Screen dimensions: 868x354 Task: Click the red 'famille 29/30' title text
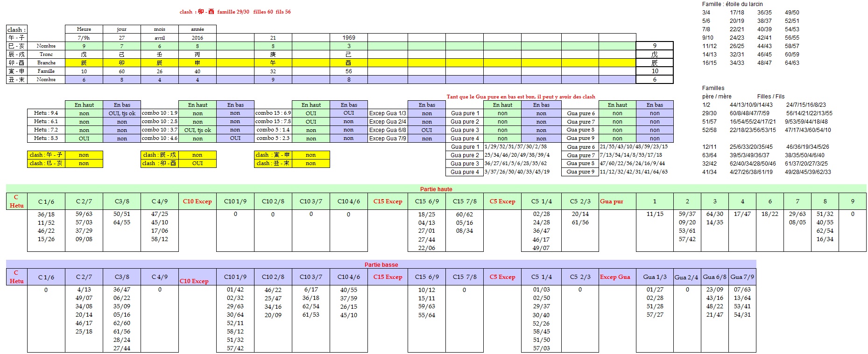(233, 12)
